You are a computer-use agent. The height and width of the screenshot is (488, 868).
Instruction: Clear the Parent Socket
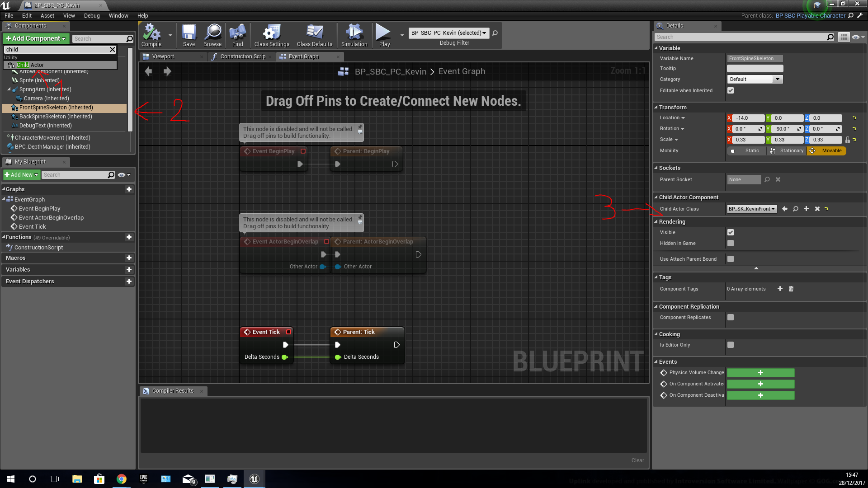point(778,179)
